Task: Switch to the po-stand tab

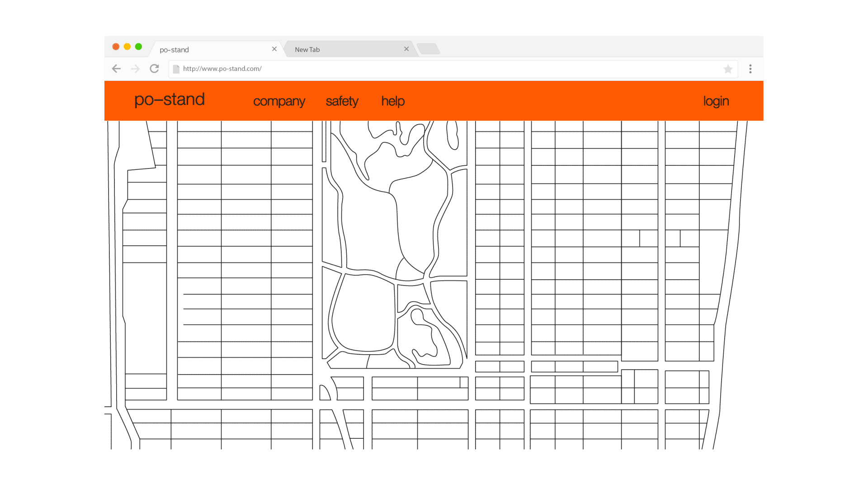Action: tap(216, 49)
